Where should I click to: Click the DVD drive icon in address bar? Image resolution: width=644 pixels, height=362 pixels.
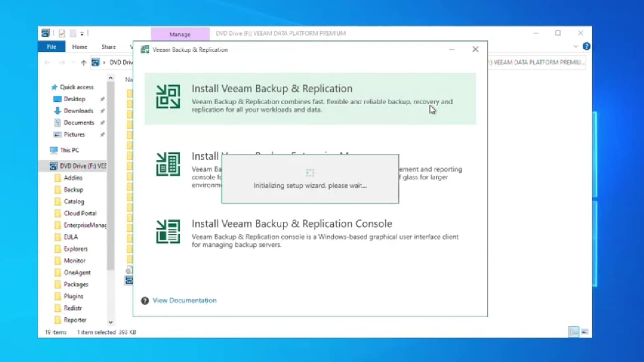pyautogui.click(x=96, y=62)
